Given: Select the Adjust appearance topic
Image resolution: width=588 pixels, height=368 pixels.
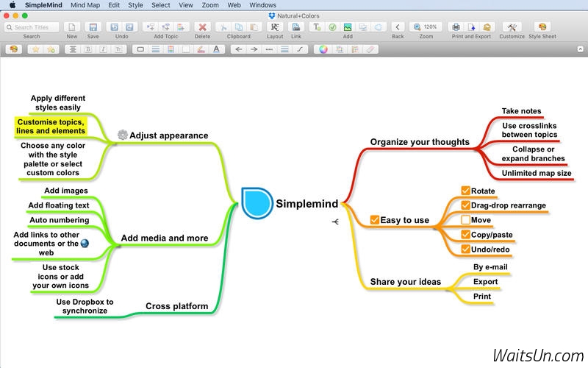Looking at the screenshot, I should (x=169, y=135).
